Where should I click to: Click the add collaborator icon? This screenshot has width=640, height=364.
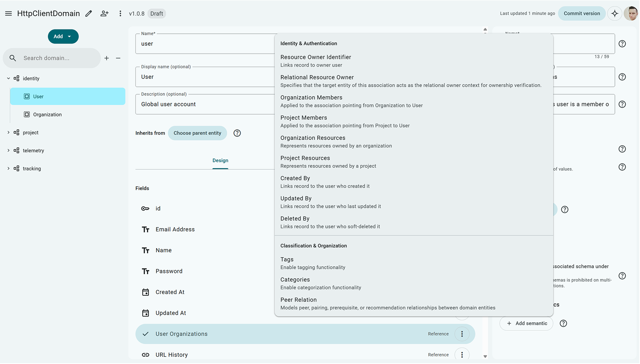tap(104, 13)
